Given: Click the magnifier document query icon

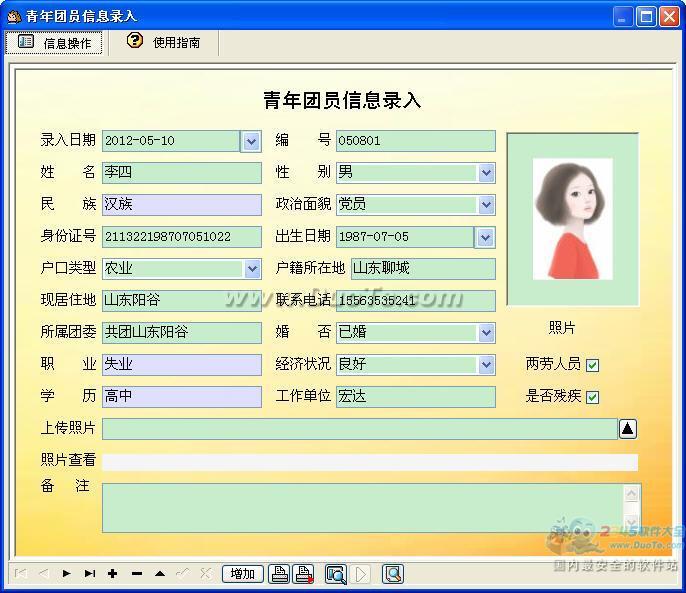Looking at the screenshot, I should click(x=393, y=574).
